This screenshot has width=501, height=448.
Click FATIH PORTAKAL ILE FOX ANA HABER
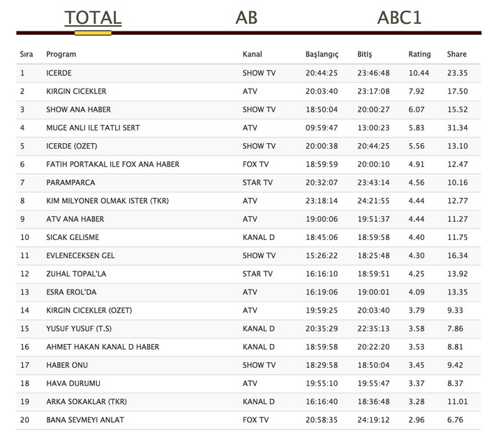(112, 165)
